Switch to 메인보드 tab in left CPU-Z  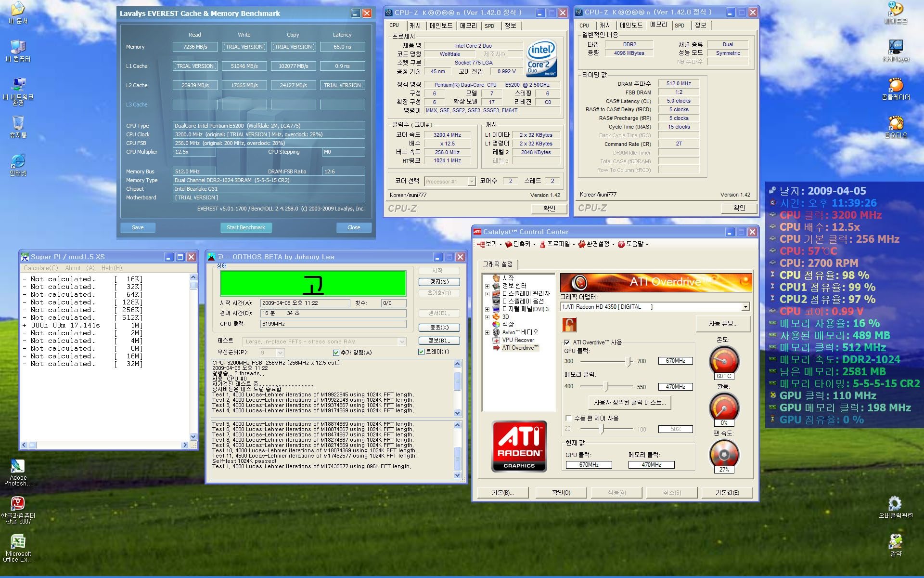(x=440, y=26)
